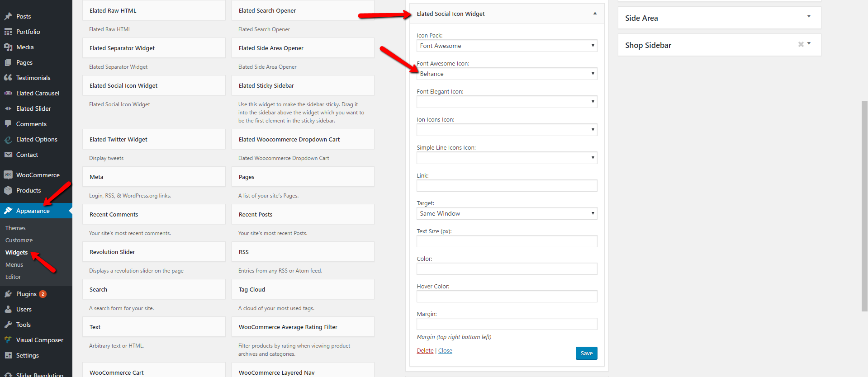The image size is (868, 377).
Task: Click the Comments bubble icon
Action: tap(8, 124)
